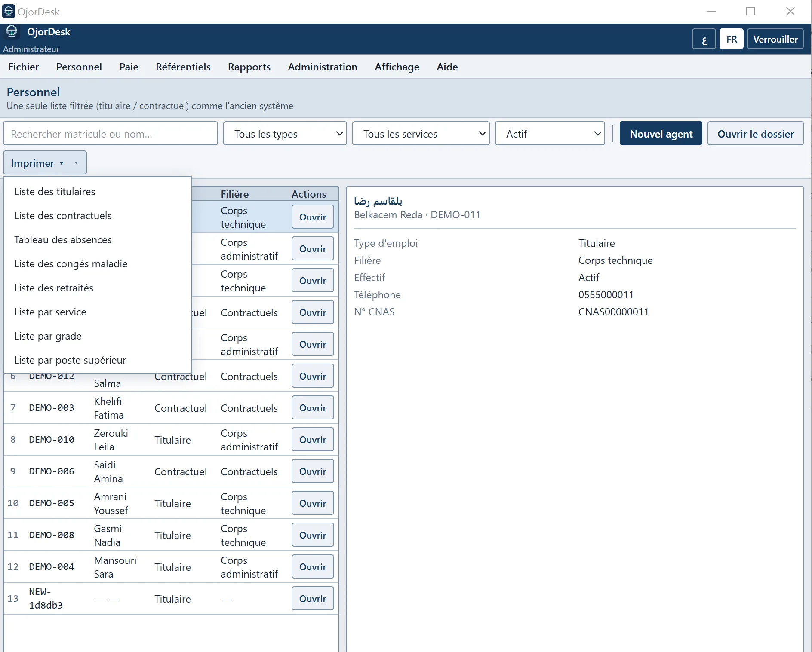Open the Fichier menu
Image resolution: width=812 pixels, height=652 pixels.
[x=24, y=67]
